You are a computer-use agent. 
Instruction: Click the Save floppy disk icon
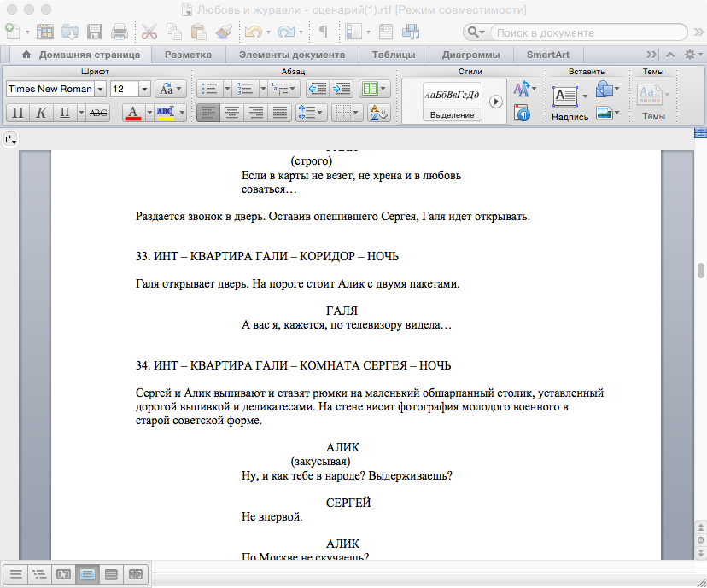tap(95, 32)
